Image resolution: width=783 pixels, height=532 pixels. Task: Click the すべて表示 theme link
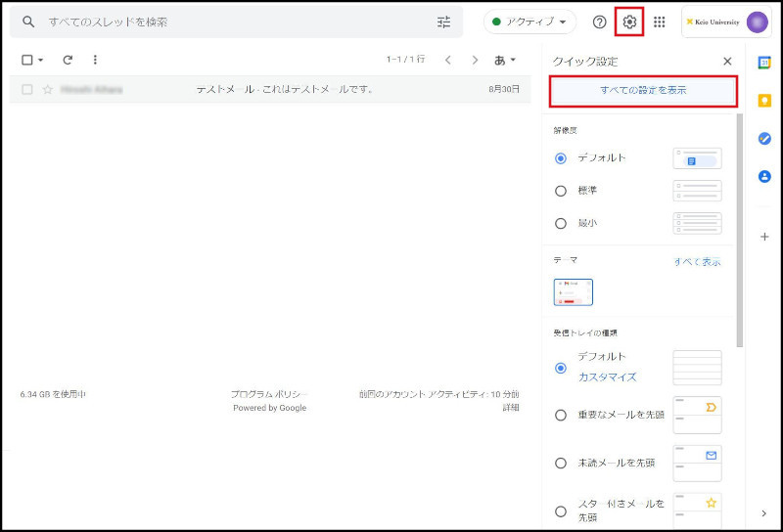pos(697,262)
